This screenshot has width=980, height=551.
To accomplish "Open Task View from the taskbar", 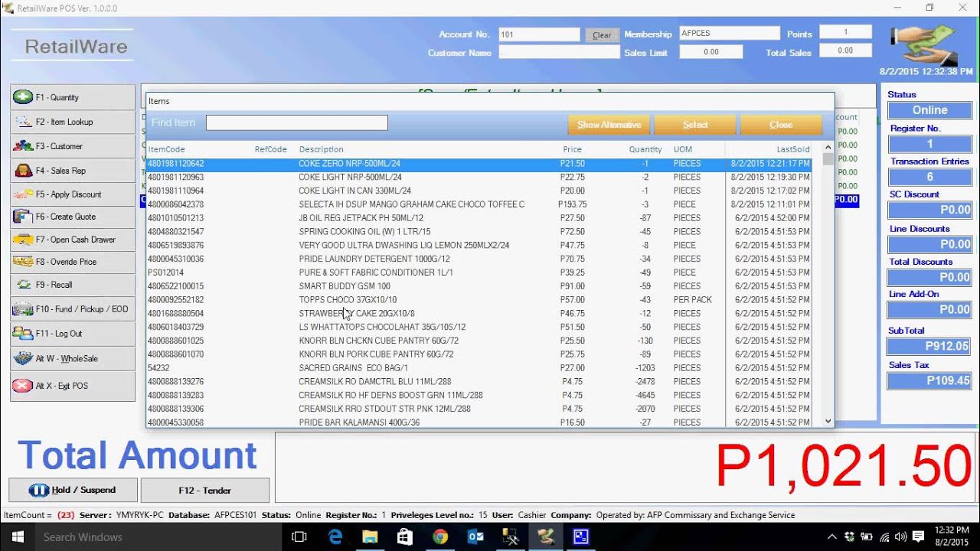I will [x=299, y=536].
